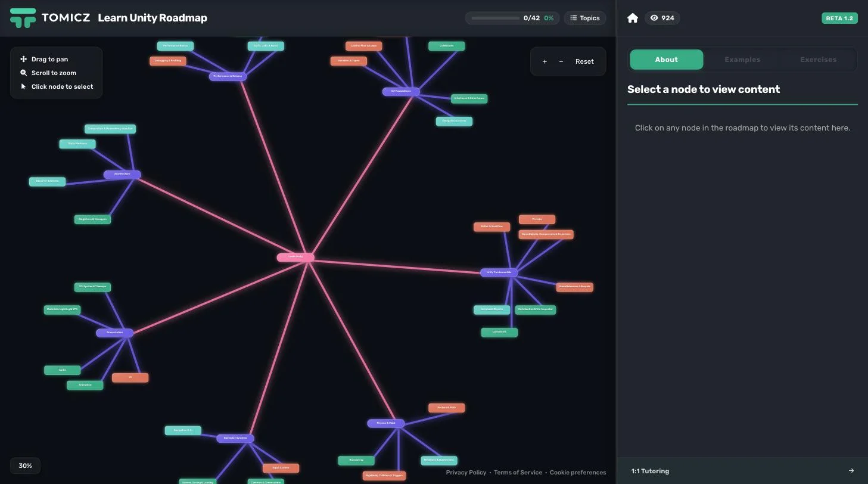Select the Physics & Math node

386,423
